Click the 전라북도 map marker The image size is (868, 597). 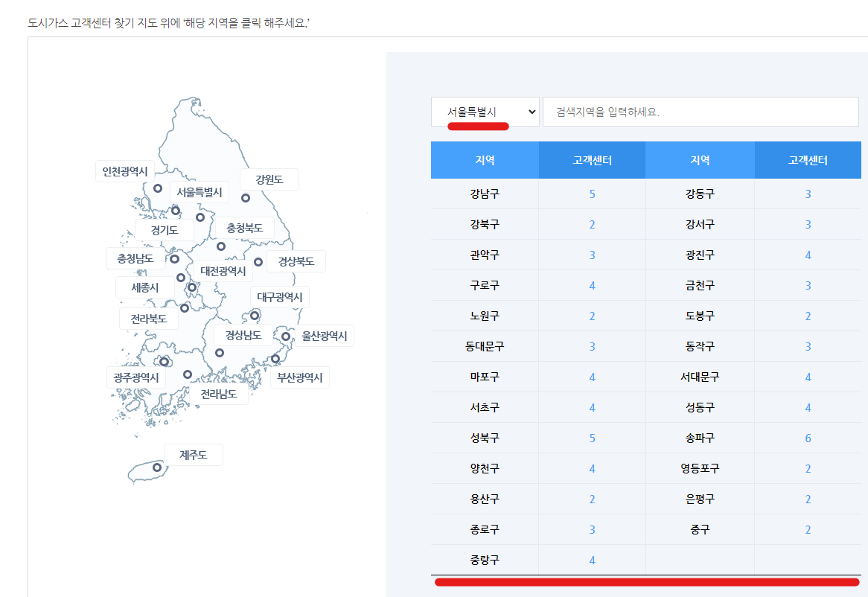click(184, 307)
